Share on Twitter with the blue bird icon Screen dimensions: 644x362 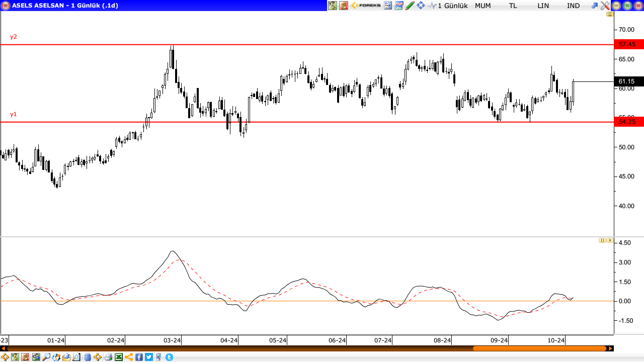[149, 357]
